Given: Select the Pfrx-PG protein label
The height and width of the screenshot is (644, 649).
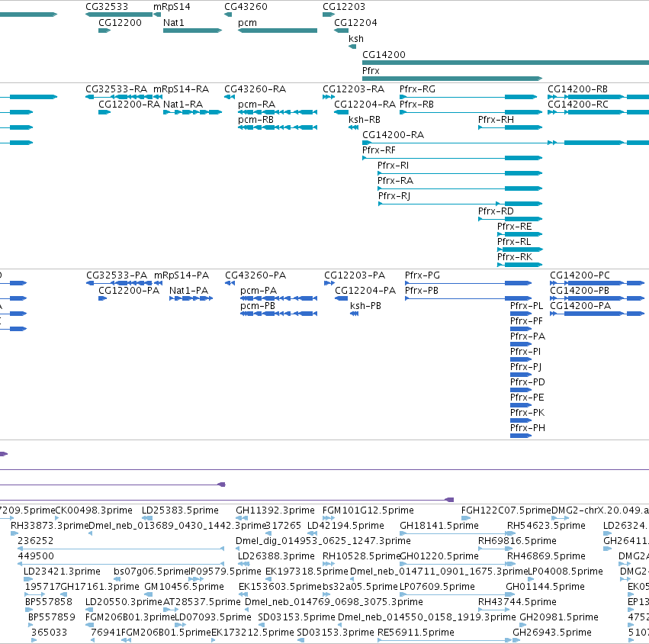Looking at the screenshot, I should coord(422,275).
